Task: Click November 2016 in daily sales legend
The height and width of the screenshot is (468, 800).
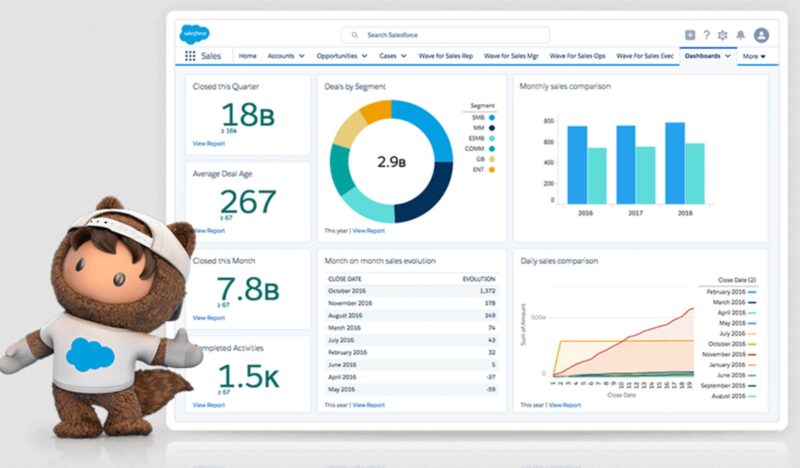Action: pos(729,354)
